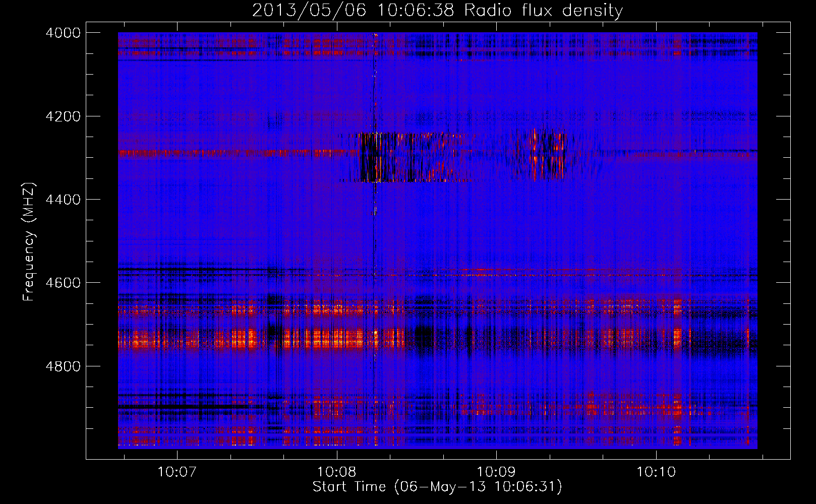Click the 10:10 time axis label
The width and height of the screenshot is (816, 504).
(656, 472)
